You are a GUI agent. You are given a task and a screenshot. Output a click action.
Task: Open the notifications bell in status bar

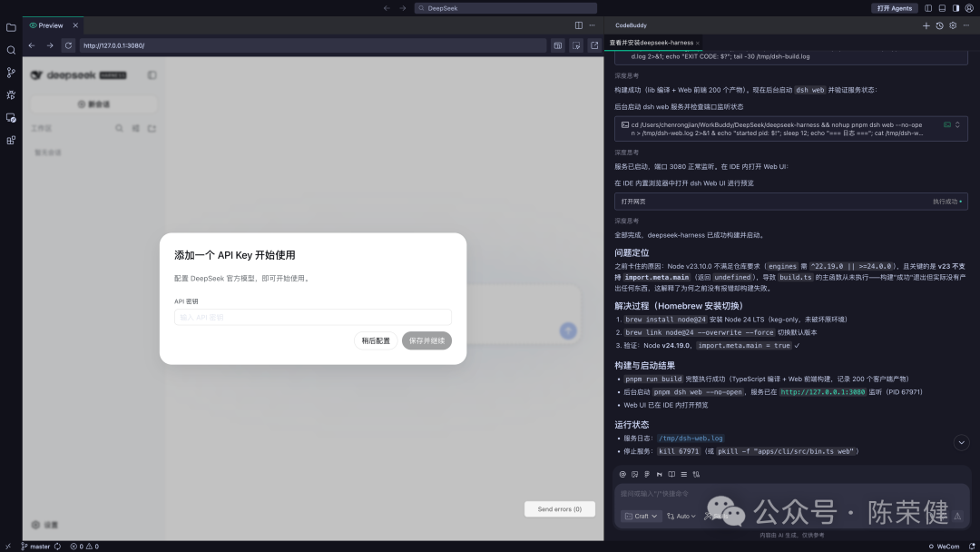point(972,547)
